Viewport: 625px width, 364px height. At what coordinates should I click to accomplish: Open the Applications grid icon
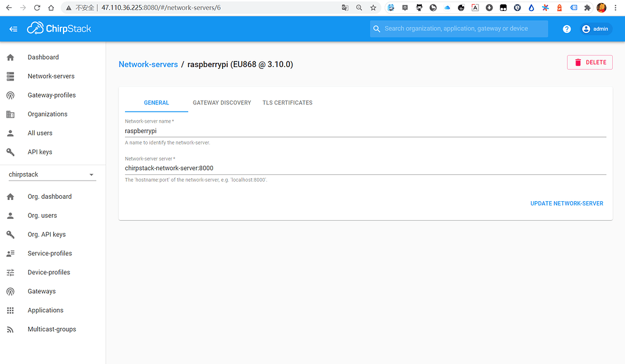click(x=10, y=310)
